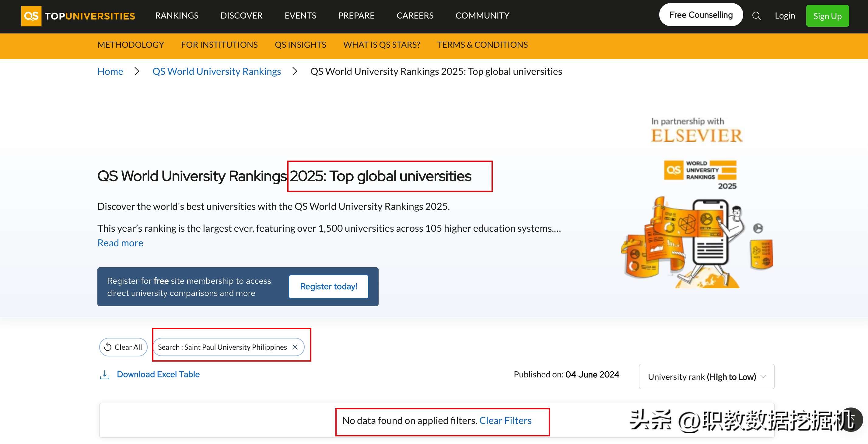The height and width of the screenshot is (444, 868).
Task: Click the QS World University Rankings 2025 badge
Action: 700,175
